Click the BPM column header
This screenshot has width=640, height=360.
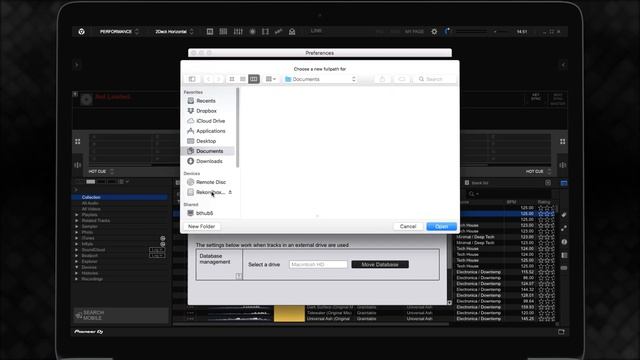tap(511, 202)
